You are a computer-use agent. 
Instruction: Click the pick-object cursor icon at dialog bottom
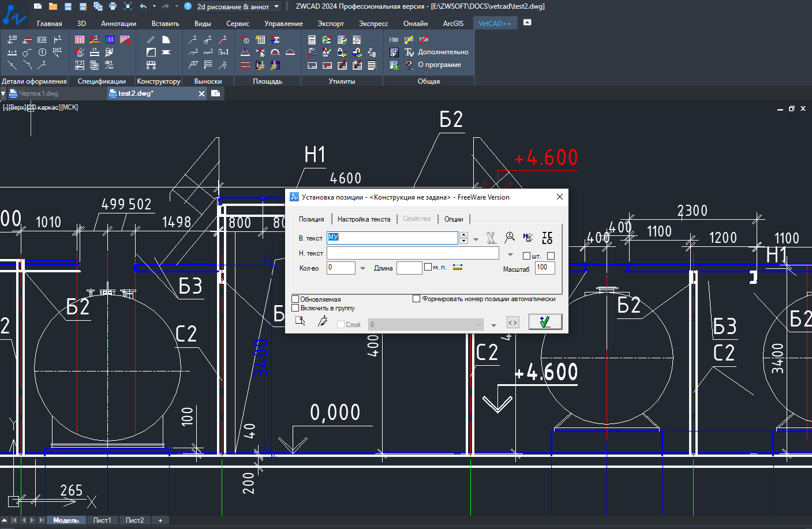pyautogui.click(x=300, y=321)
